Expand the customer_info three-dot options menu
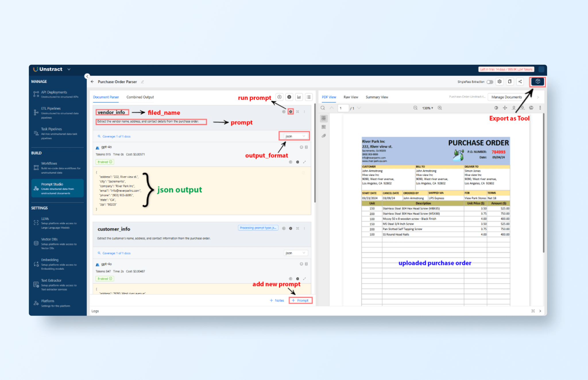 304,228
